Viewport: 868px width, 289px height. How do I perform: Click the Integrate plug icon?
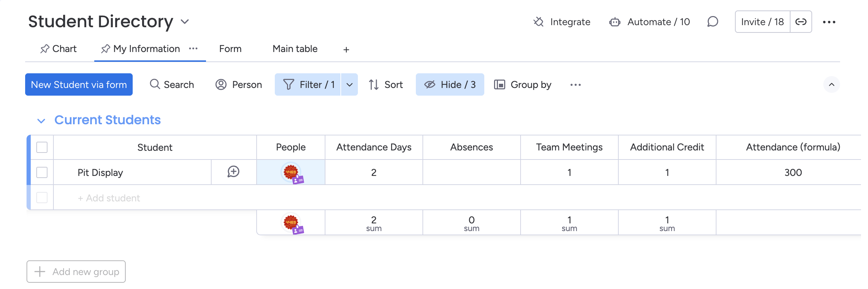[x=538, y=22]
